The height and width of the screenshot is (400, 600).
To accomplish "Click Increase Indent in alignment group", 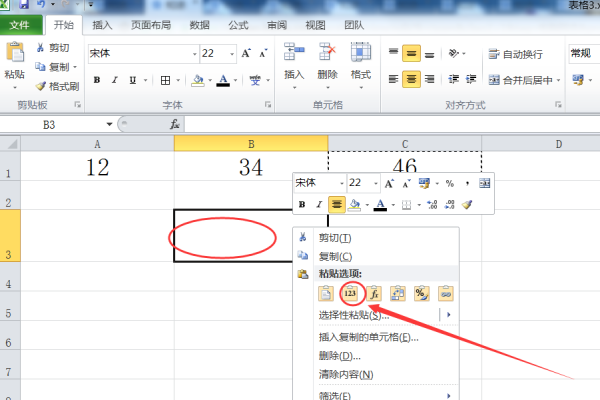I will tap(471, 79).
